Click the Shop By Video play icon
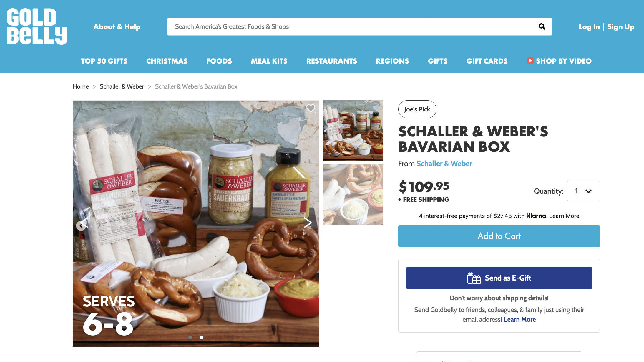This screenshot has height=362, width=644. point(530,61)
